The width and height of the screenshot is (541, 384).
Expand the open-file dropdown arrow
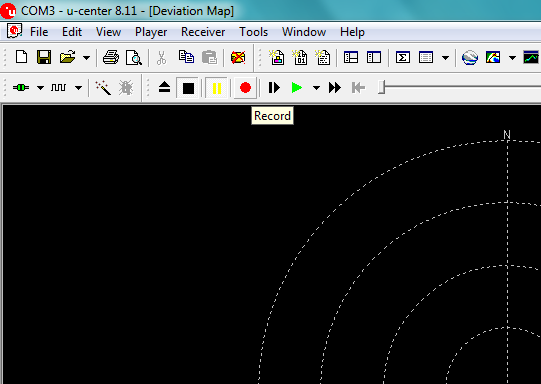87,58
